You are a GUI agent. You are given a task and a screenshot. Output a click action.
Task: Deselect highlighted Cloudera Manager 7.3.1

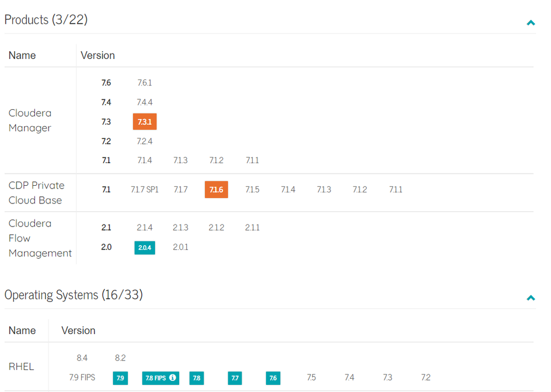(x=145, y=121)
